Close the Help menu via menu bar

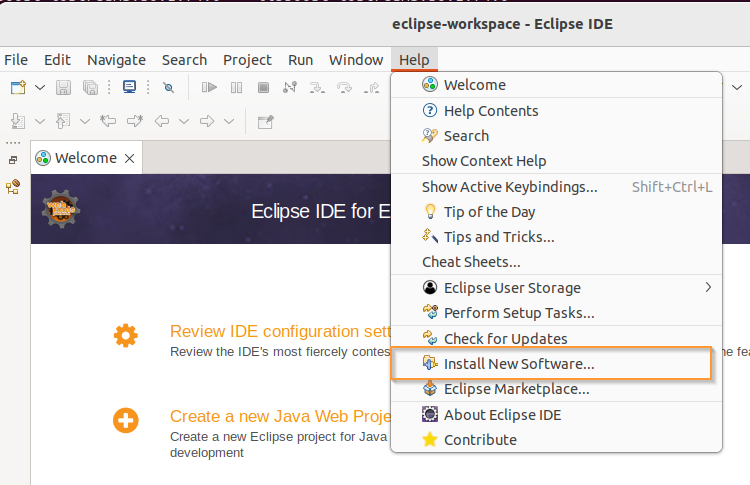click(414, 60)
